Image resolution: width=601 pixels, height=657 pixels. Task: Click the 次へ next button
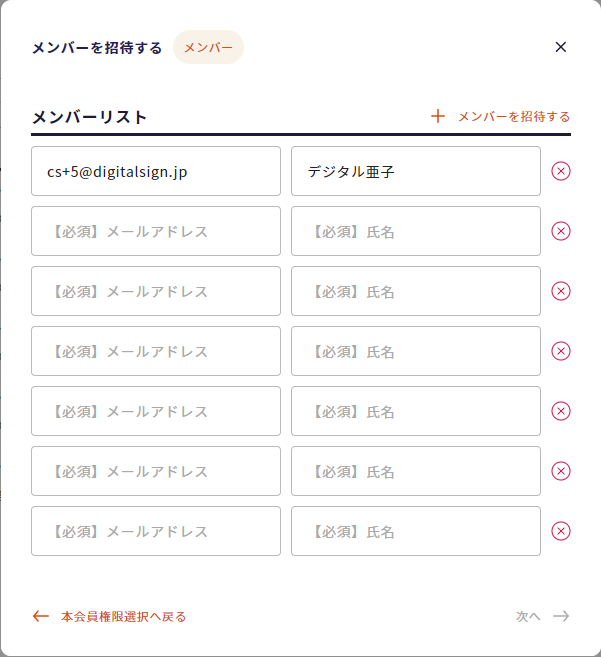(x=543, y=616)
